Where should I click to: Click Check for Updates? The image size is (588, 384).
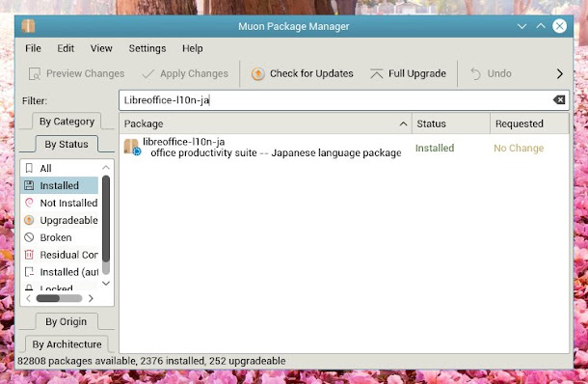pyautogui.click(x=303, y=73)
